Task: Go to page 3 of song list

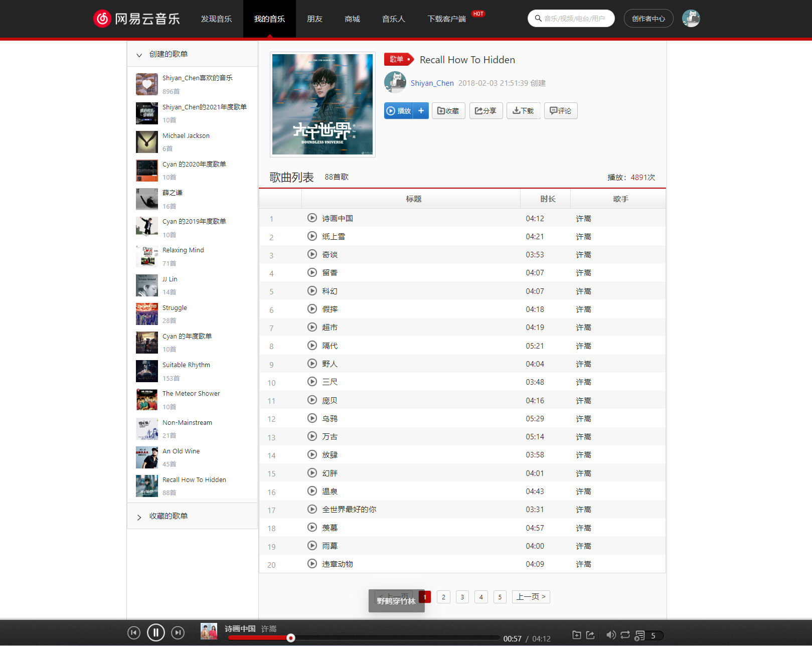Action: point(462,597)
